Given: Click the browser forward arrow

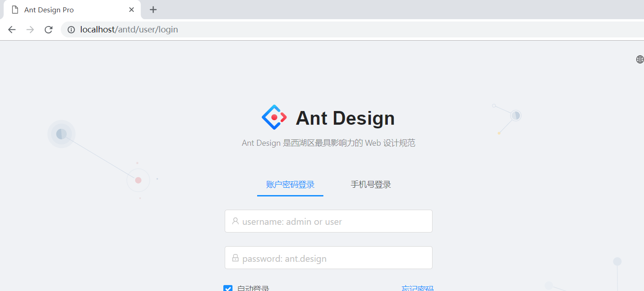Looking at the screenshot, I should (x=30, y=29).
